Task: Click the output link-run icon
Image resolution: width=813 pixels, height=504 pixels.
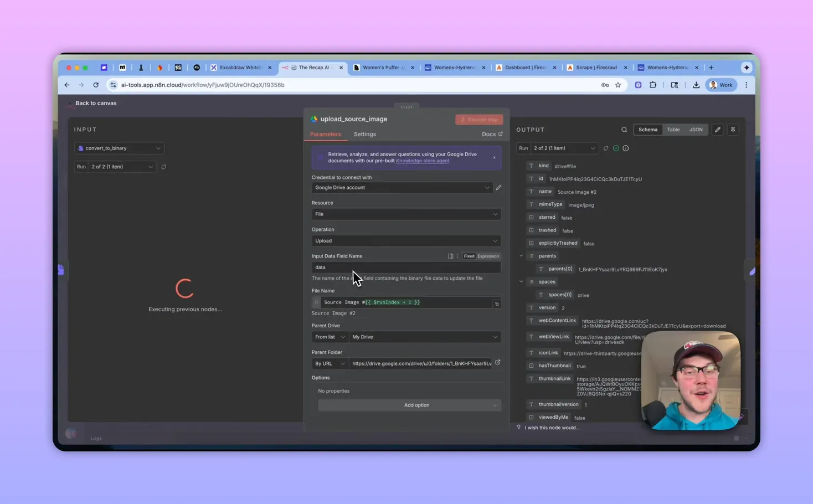Action: click(x=605, y=148)
